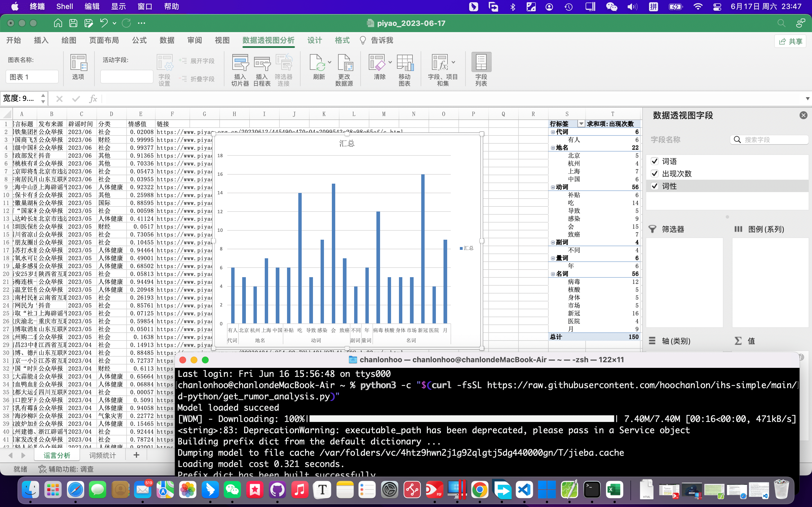Expand fields with the 展开字段 tool

tap(198, 61)
